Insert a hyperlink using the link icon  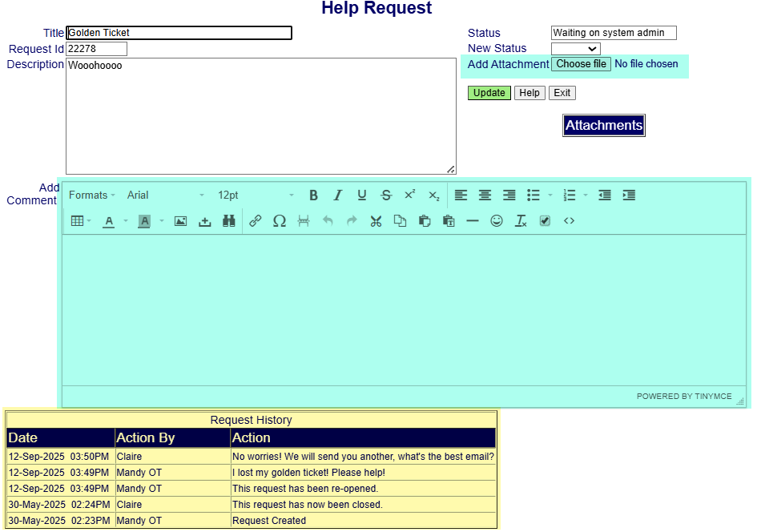[256, 220]
